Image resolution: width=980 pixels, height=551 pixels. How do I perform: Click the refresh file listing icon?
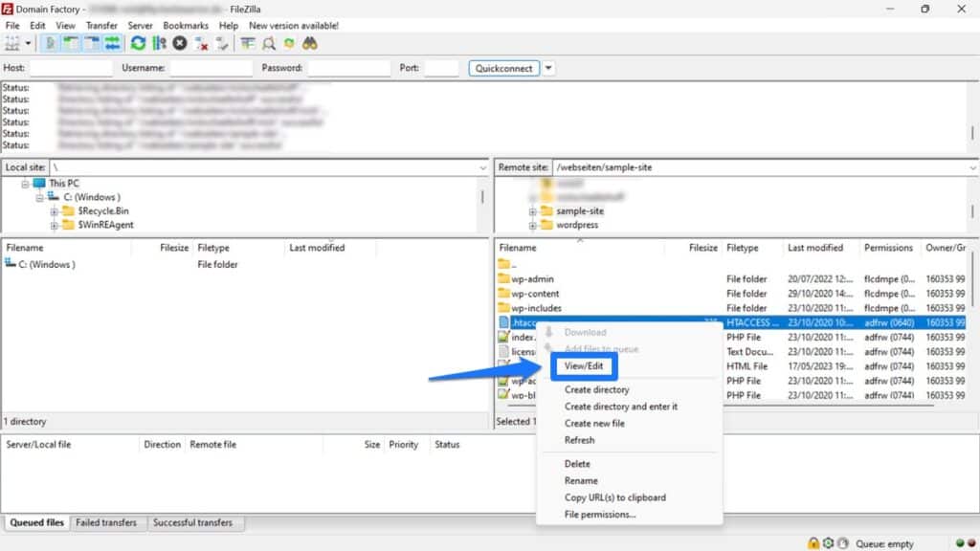(139, 41)
